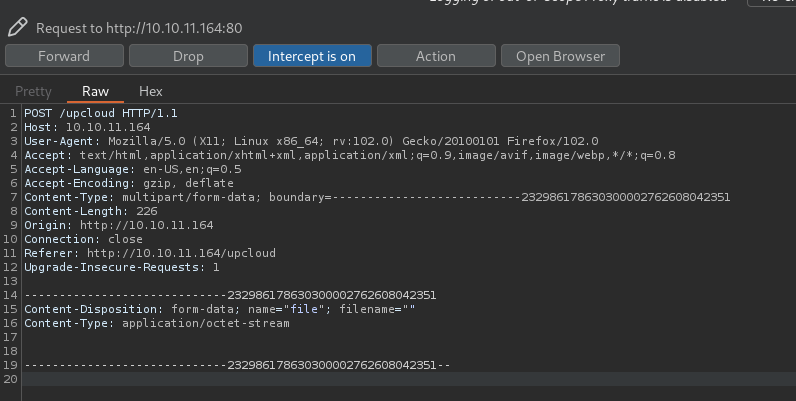Click the 'Host: 10.10.11.164' header line

(87, 127)
